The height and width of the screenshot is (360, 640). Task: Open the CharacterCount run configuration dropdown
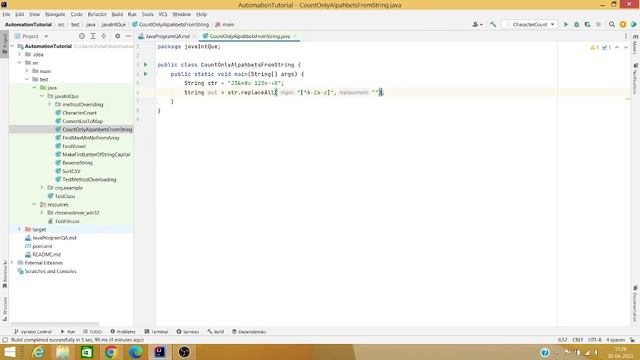tap(530, 24)
